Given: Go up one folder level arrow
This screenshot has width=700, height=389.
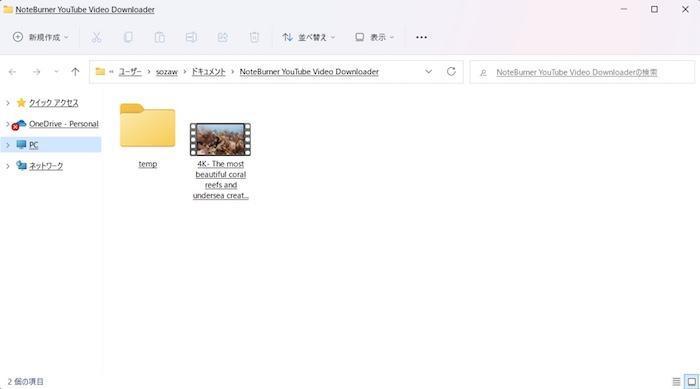Looking at the screenshot, I should pyautogui.click(x=75, y=71).
